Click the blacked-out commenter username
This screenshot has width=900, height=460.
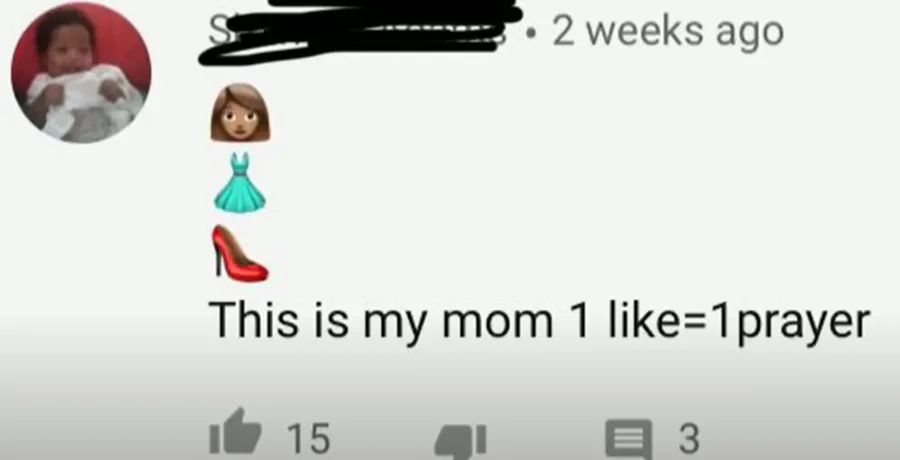[360, 31]
